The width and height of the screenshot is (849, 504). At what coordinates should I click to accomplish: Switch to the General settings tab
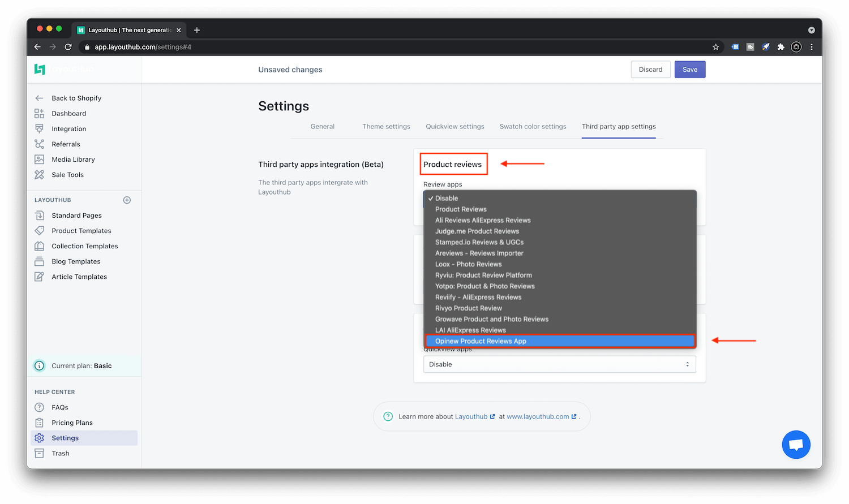[x=323, y=127]
